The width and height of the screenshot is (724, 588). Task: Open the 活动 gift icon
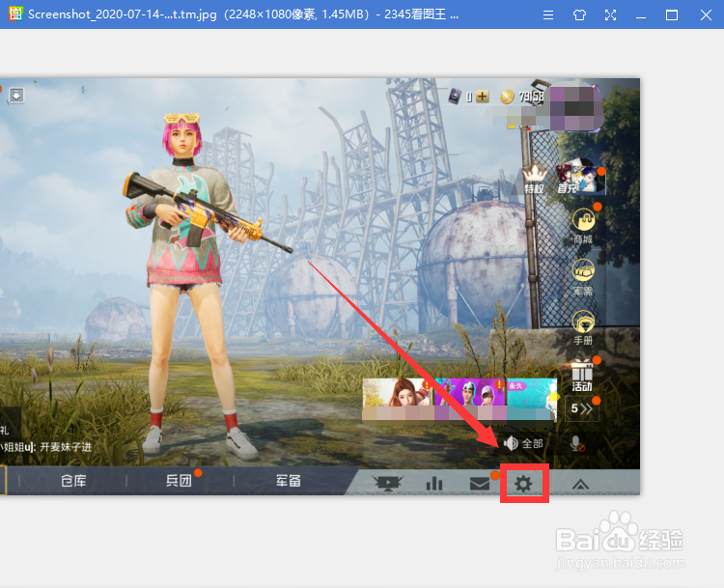coord(582,376)
